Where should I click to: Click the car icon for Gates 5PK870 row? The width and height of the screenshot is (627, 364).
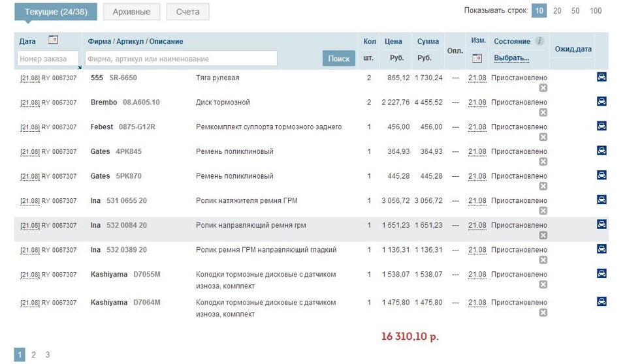[x=602, y=175]
